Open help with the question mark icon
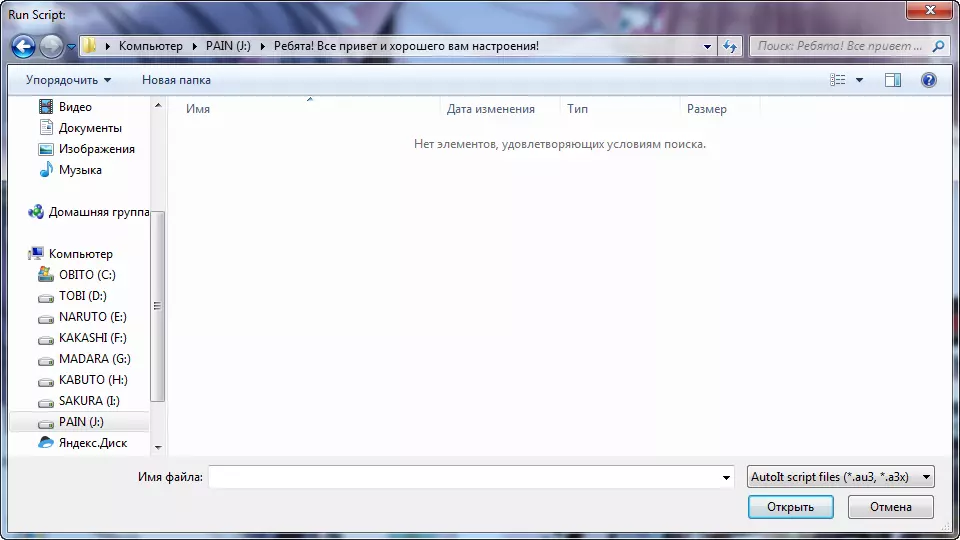960x540 pixels. tap(928, 80)
